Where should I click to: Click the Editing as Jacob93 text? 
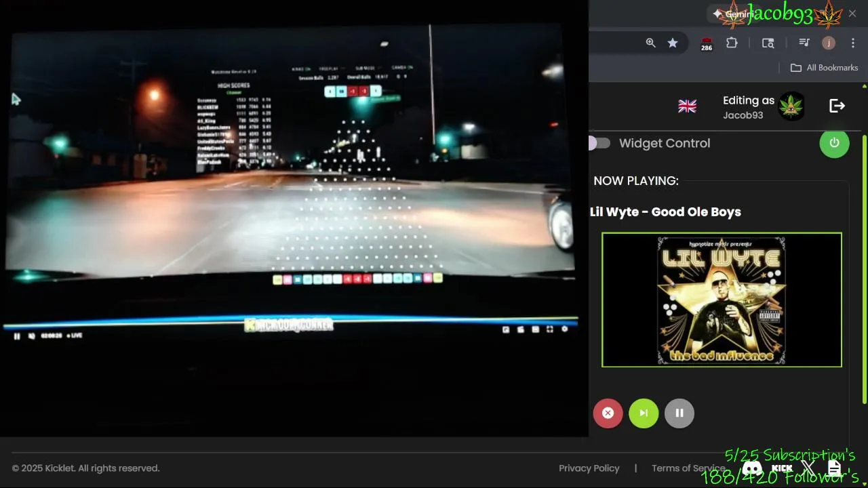point(748,107)
